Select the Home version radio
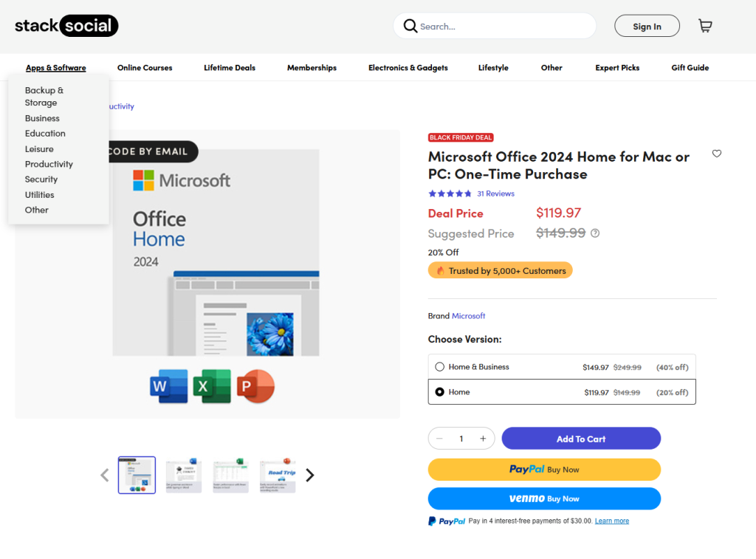 coord(440,392)
